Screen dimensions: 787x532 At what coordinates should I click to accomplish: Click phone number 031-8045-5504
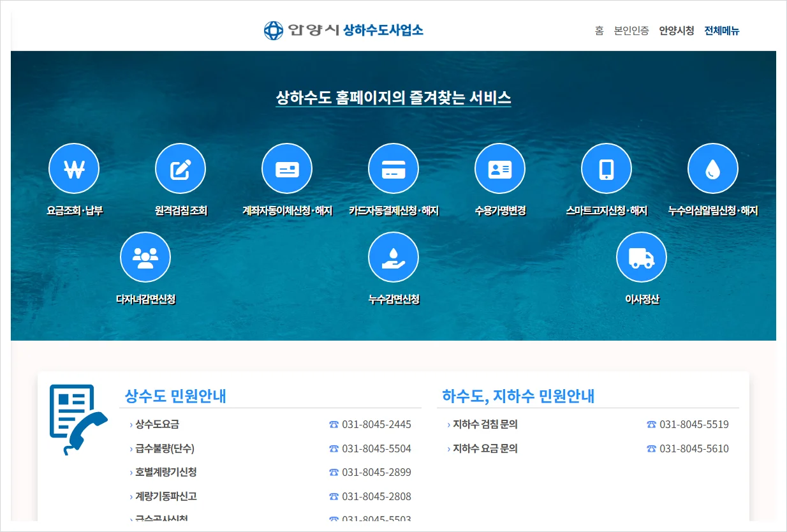point(377,448)
